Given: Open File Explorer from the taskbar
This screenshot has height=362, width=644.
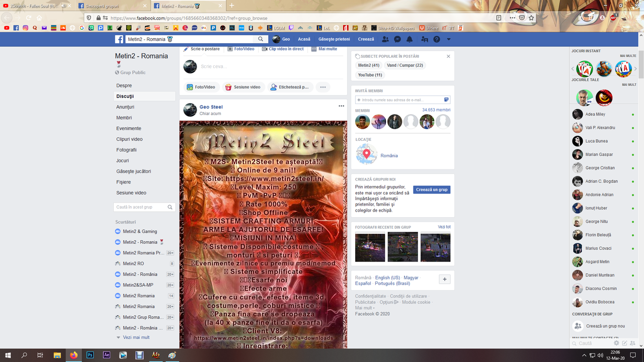Looking at the screenshot, I should tap(57, 355).
